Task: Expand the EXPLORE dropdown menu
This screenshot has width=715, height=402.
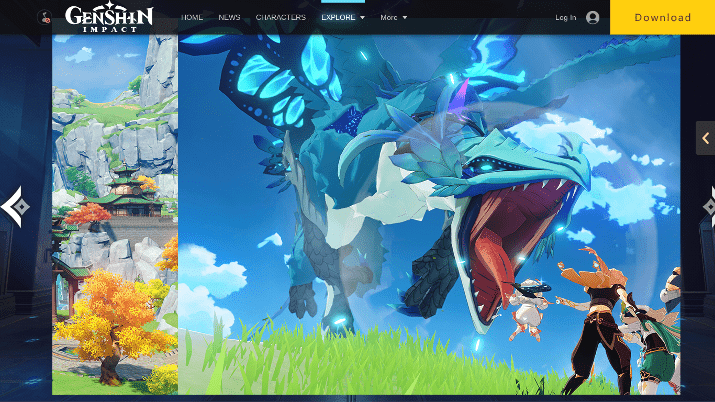Action: click(343, 17)
